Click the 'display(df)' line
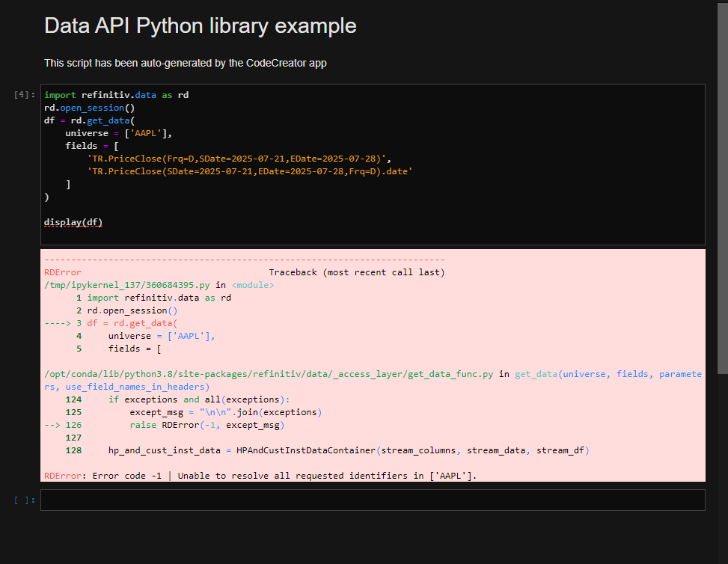This screenshot has width=728, height=564. (73, 222)
